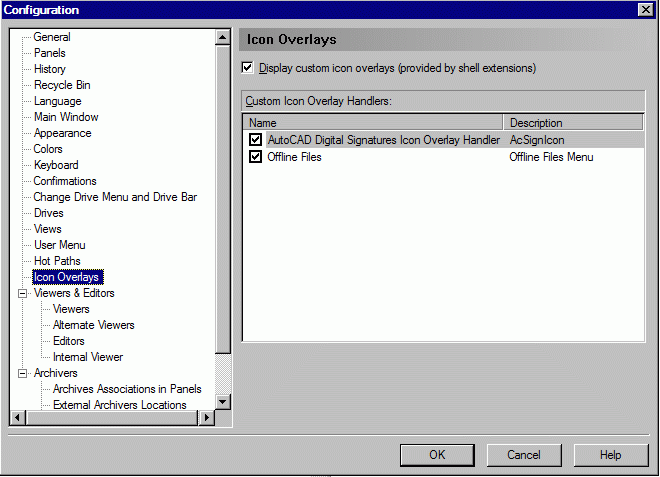
Task: Open Views settings page
Action: tap(48, 229)
